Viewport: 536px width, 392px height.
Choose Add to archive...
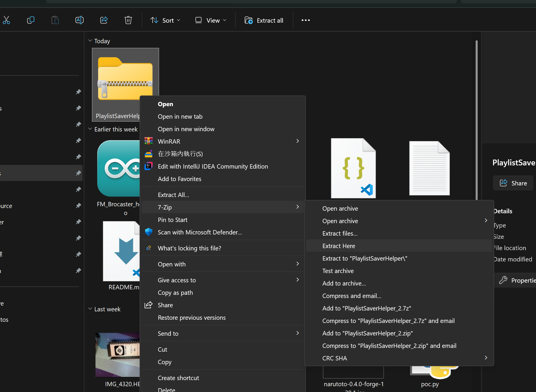click(399, 283)
